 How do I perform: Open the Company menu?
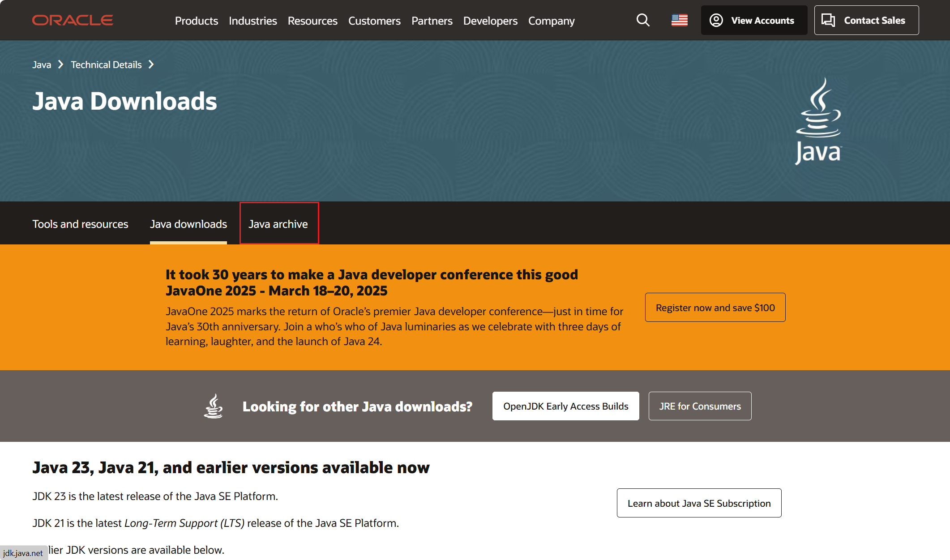[x=552, y=21]
